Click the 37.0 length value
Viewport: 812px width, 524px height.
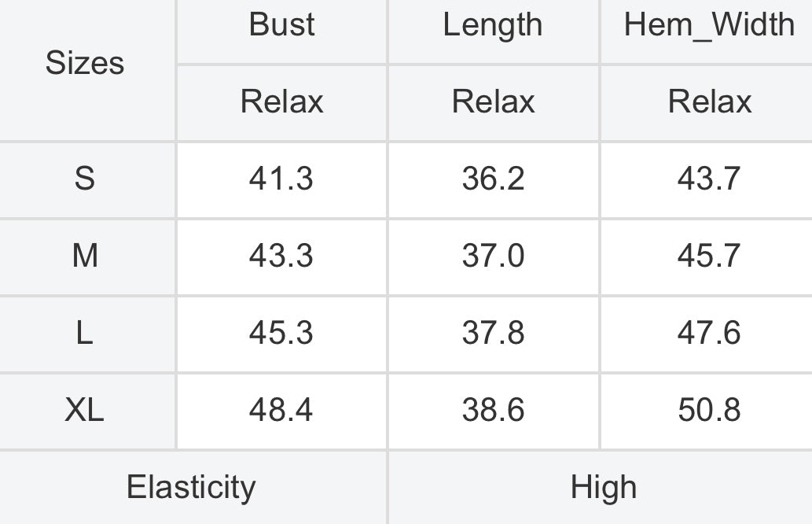click(493, 256)
